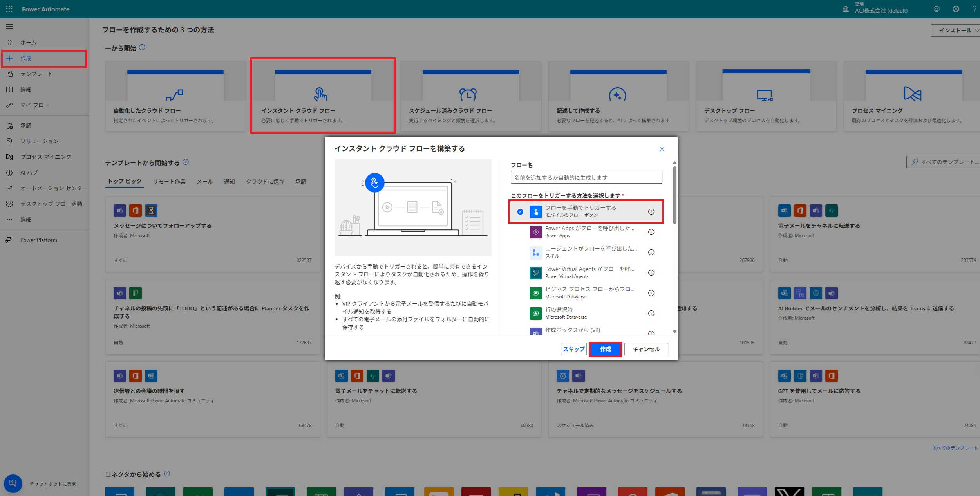The width and height of the screenshot is (980, 496).
Task: Select Power Apps がフローを呼び出した trigger
Action: [586, 232]
